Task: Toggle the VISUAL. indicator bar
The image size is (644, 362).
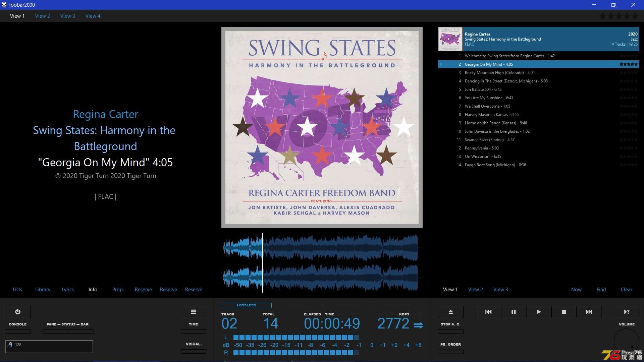Action: 194,352
